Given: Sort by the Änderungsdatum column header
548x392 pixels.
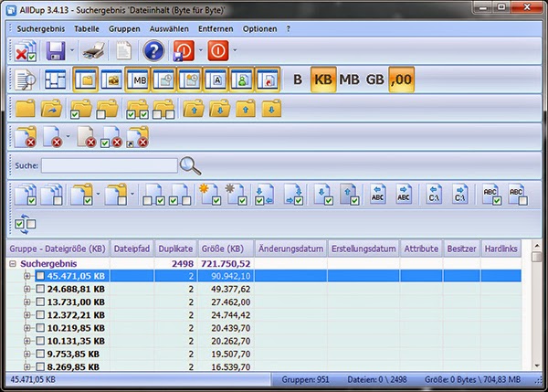Looking at the screenshot, I should click(290, 249).
